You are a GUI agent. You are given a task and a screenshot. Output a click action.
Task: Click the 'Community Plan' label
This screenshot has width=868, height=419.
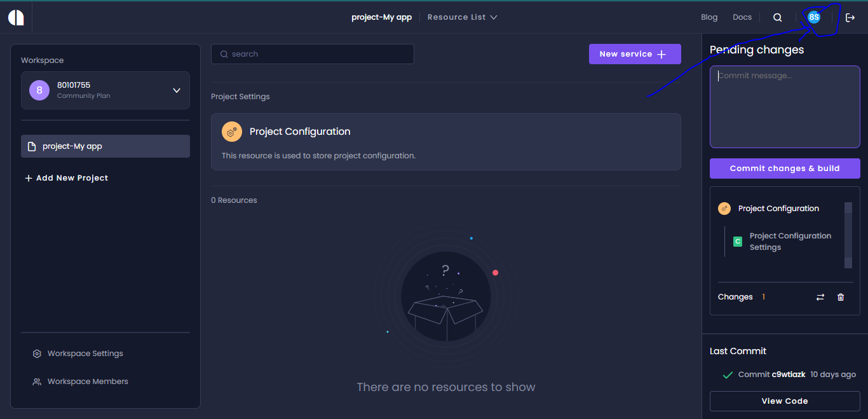coord(83,96)
